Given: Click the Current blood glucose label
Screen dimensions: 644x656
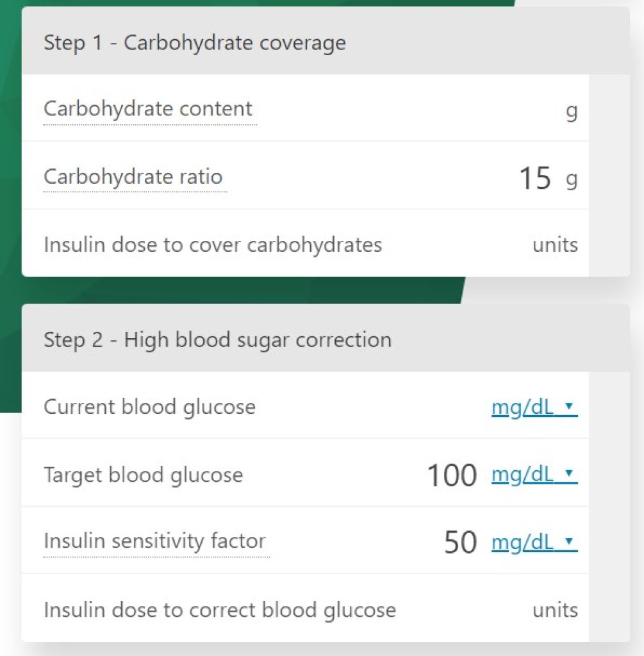Looking at the screenshot, I should [149, 407].
